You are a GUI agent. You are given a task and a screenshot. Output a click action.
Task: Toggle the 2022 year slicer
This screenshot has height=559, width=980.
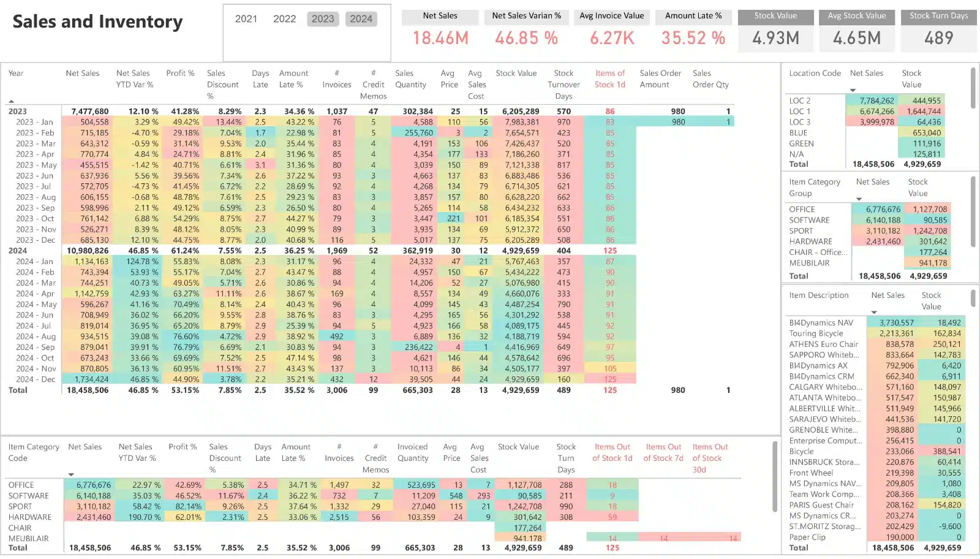(284, 19)
